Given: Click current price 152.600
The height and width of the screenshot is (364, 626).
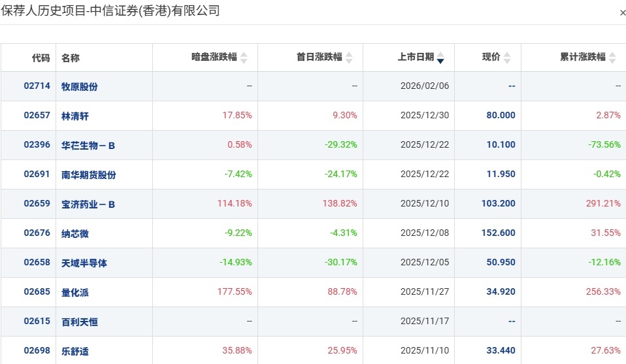Looking at the screenshot, I should pyautogui.click(x=498, y=233).
